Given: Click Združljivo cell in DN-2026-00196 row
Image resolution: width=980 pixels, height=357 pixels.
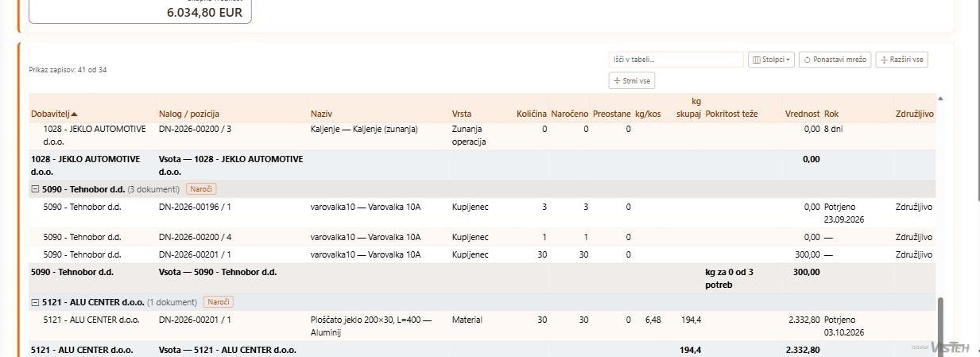Looking at the screenshot, I should point(914,207).
